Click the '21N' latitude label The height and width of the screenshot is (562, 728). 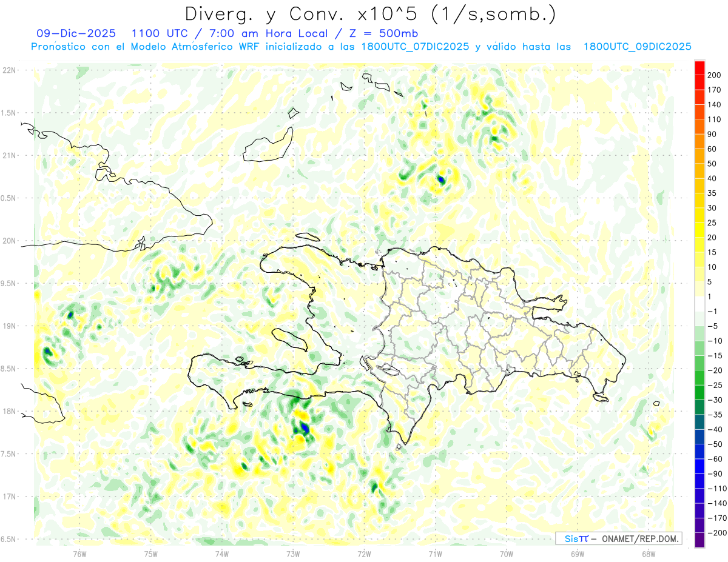(x=9, y=155)
